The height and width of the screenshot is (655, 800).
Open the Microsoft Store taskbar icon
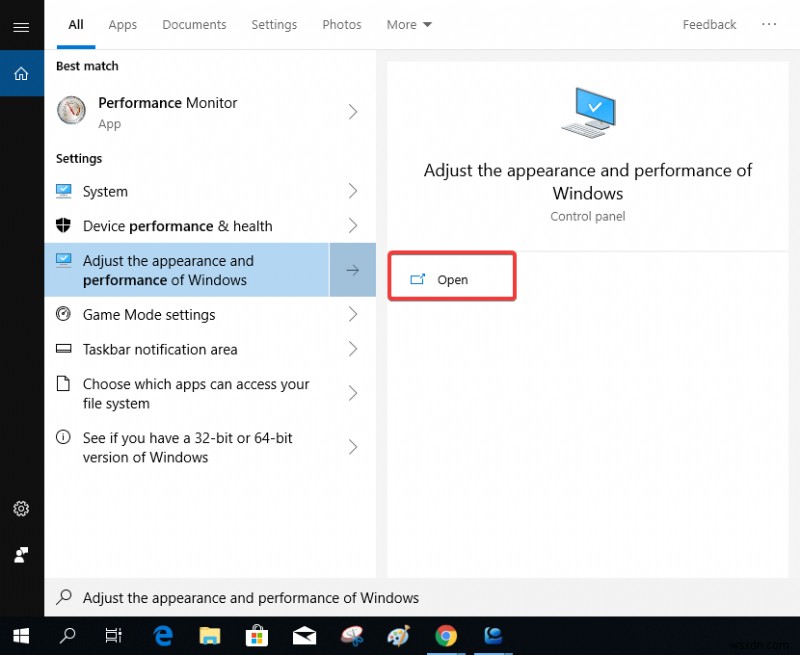256,635
